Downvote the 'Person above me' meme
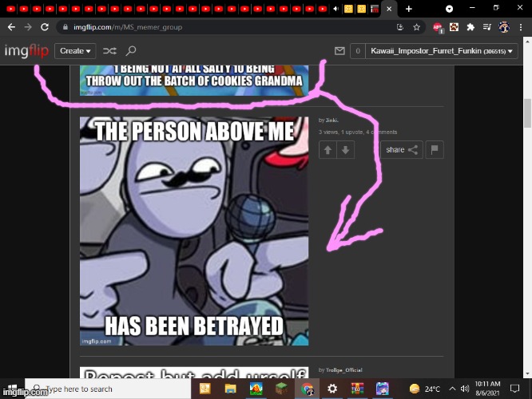Viewport: 532px width, 399px height. click(345, 149)
